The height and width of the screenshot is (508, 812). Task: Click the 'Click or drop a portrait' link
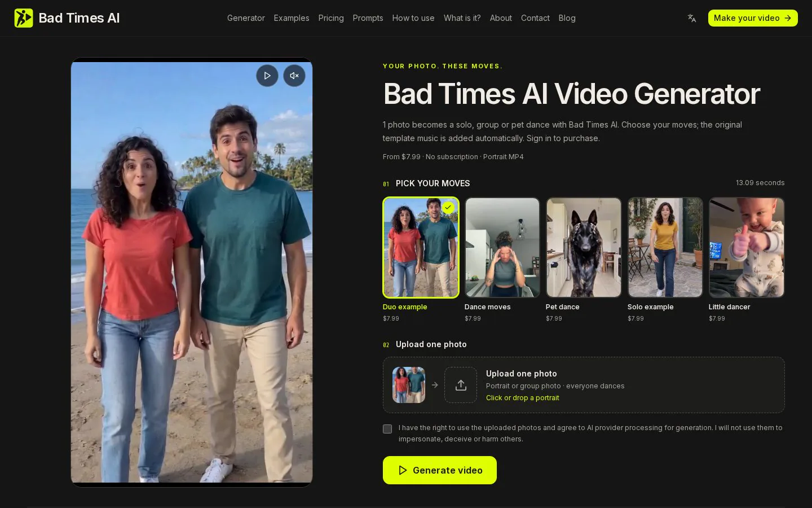click(x=523, y=398)
